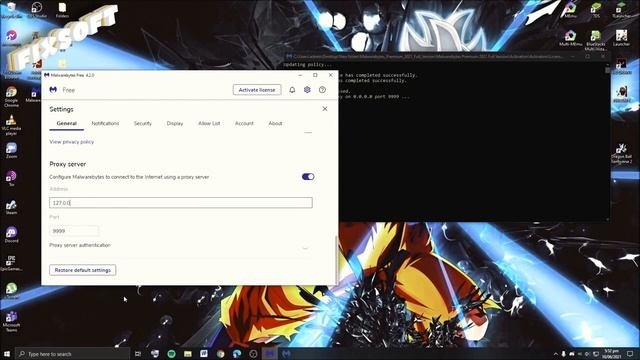Open the Tor desktop shortcut
Viewport: 640px width, 360px height.
click(11, 178)
